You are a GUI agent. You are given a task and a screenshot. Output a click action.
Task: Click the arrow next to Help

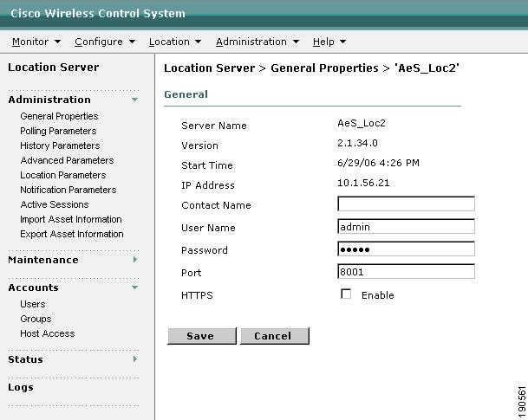tap(342, 42)
